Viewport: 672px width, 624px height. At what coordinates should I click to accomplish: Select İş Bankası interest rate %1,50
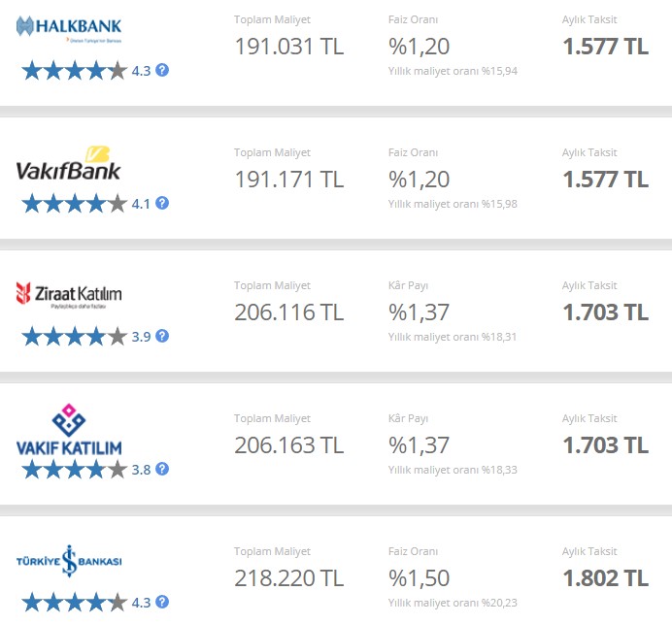pos(419,578)
